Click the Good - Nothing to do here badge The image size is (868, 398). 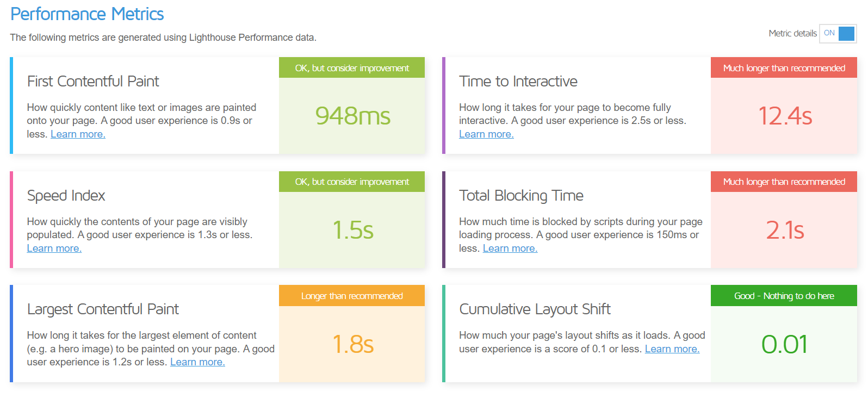coord(784,296)
